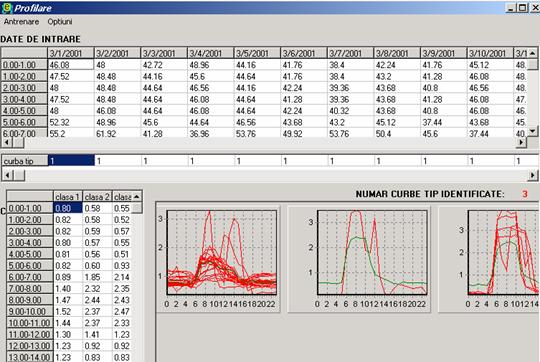Open the Optiuni menu
Screen dimensions: 540x362
(x=60, y=22)
